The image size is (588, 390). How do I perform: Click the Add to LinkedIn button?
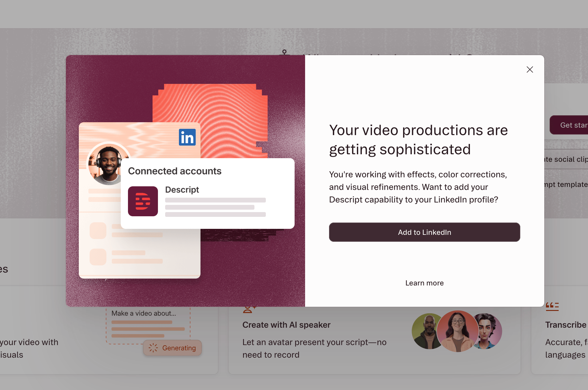pos(424,232)
